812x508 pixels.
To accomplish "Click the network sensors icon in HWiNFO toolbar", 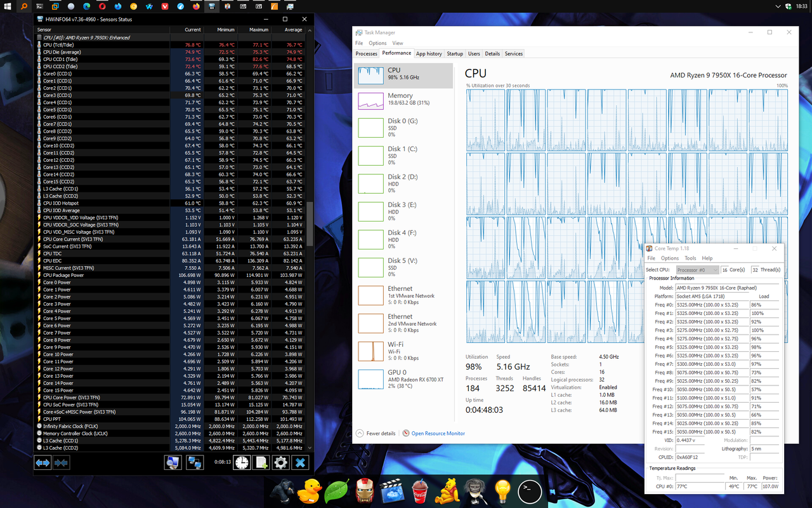I will (x=195, y=462).
